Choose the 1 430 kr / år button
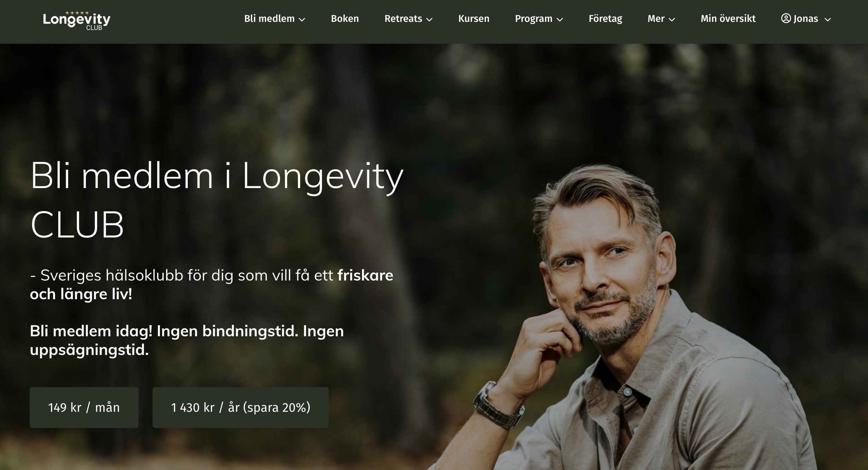 point(240,408)
